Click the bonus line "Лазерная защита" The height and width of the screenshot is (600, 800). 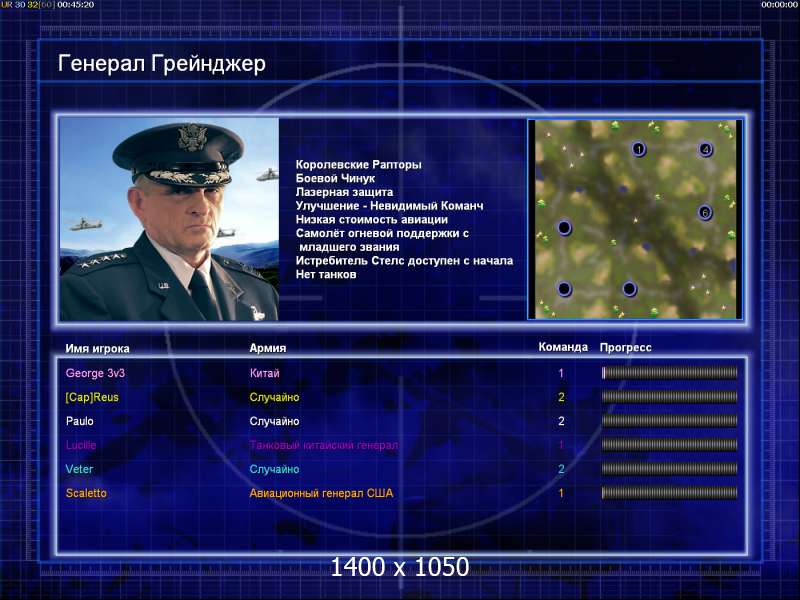(x=344, y=192)
